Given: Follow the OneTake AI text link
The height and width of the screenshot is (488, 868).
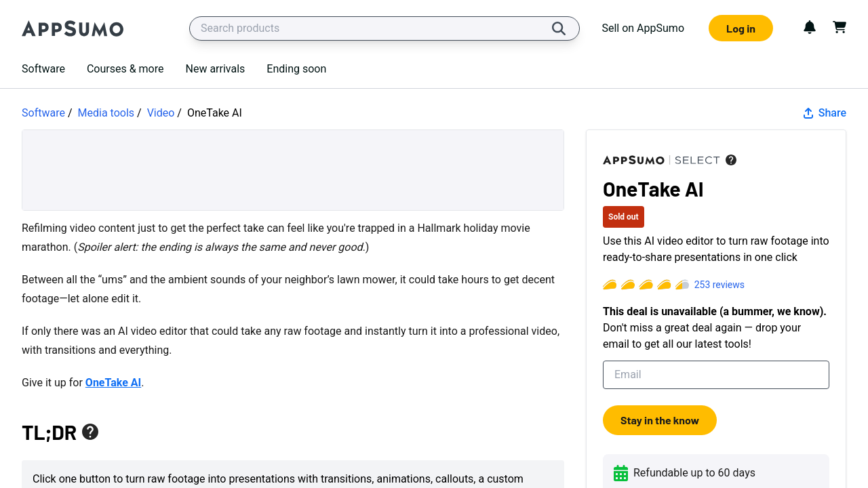Looking at the screenshot, I should [113, 382].
